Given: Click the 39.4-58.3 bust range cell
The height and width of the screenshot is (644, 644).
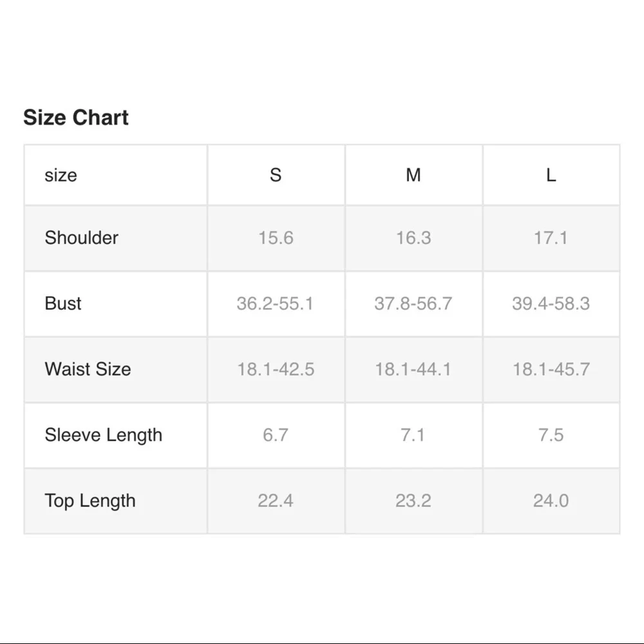Looking at the screenshot, I should (551, 303).
